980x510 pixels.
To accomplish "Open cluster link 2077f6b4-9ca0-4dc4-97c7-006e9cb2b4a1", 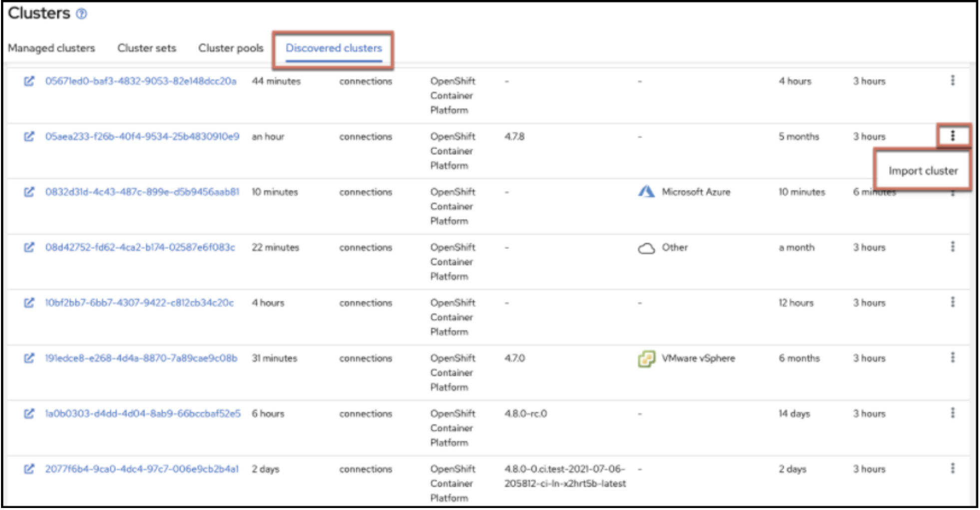I will pyautogui.click(x=142, y=469).
